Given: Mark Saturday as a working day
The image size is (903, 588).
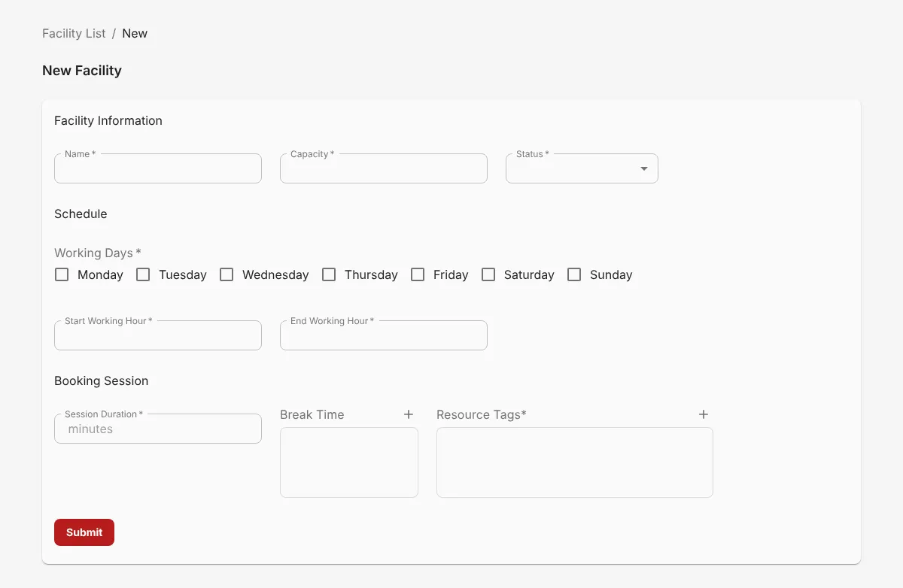Looking at the screenshot, I should [488, 274].
